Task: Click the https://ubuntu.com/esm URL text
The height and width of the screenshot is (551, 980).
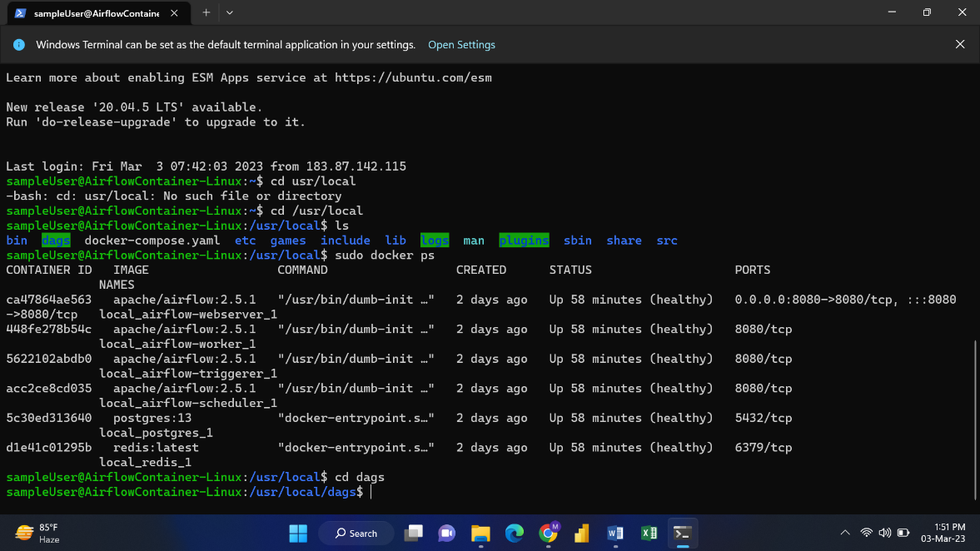Action: 413,78
